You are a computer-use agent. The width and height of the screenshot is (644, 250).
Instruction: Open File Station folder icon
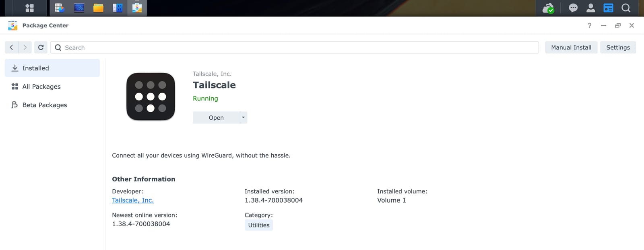pos(98,8)
